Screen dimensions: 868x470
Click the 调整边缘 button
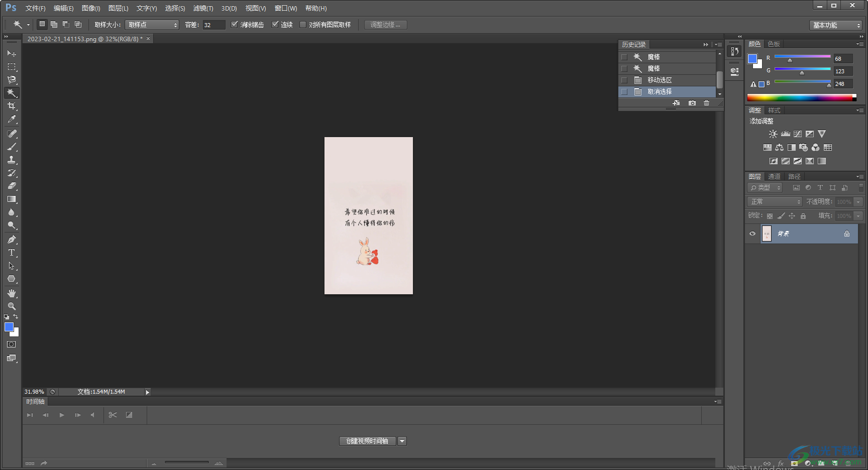(385, 25)
